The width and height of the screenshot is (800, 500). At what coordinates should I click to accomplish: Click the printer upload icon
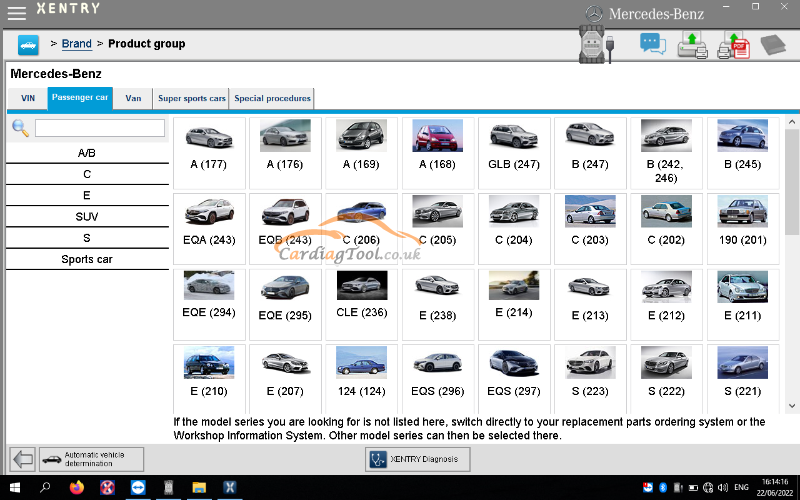click(692, 45)
